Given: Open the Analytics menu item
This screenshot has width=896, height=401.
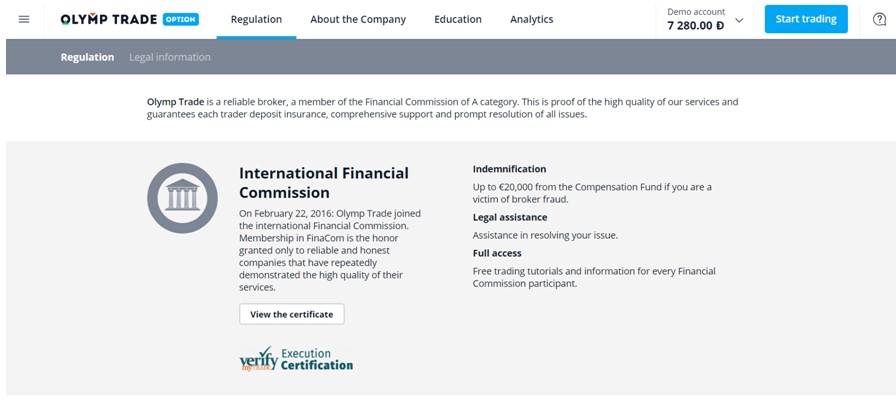Looking at the screenshot, I should [x=531, y=19].
